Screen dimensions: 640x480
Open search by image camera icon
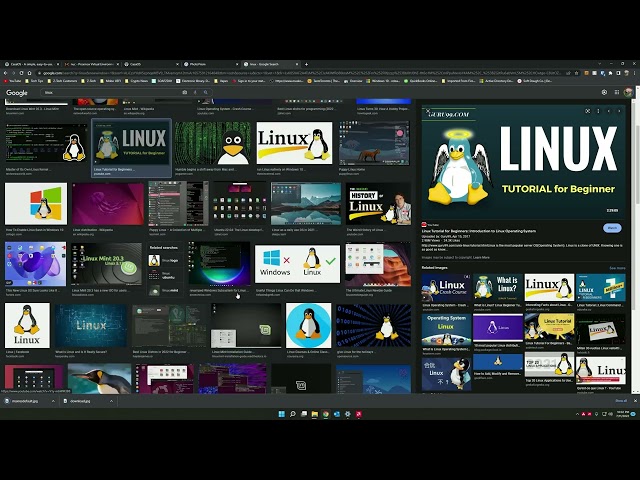click(184, 93)
